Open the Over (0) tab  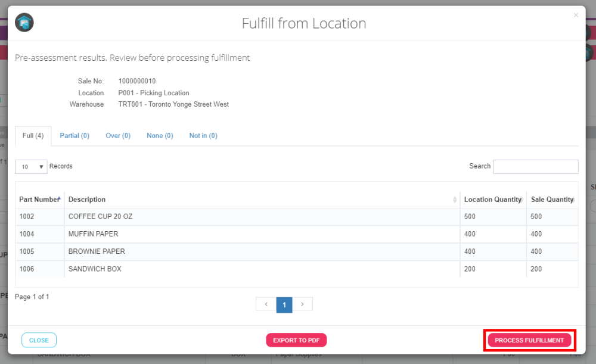coord(118,136)
